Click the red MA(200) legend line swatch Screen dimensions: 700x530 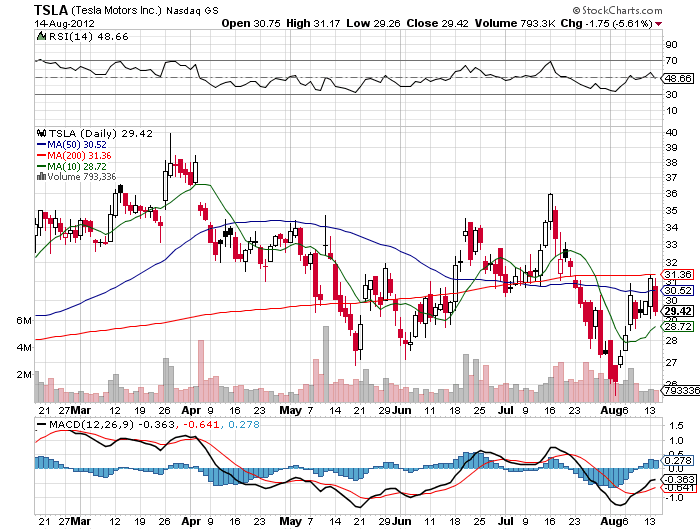41,155
